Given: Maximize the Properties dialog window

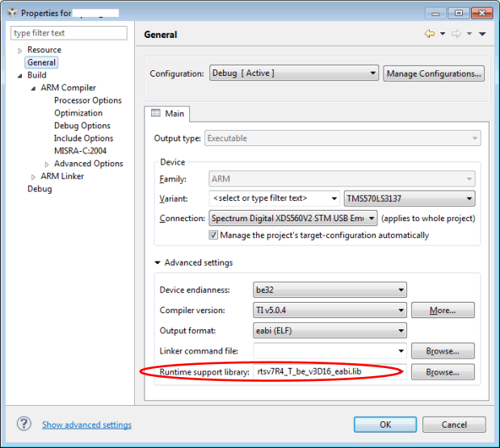Looking at the screenshot, I should [459, 13].
